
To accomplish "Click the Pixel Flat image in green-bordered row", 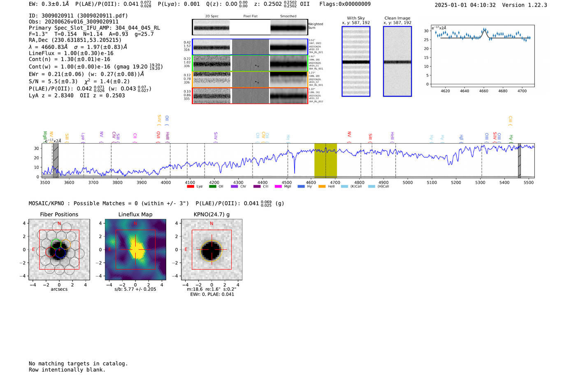I will 250,63.
